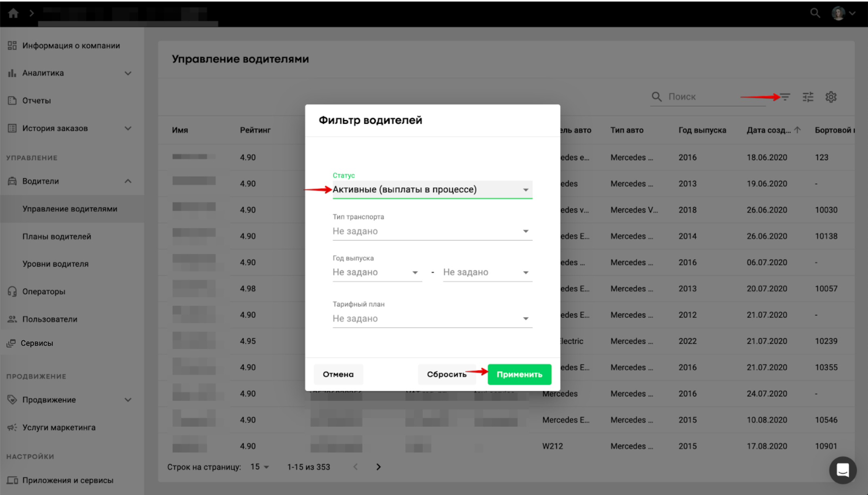The height and width of the screenshot is (495, 868).
Task: Open Операторы in sidebar
Action: point(44,292)
